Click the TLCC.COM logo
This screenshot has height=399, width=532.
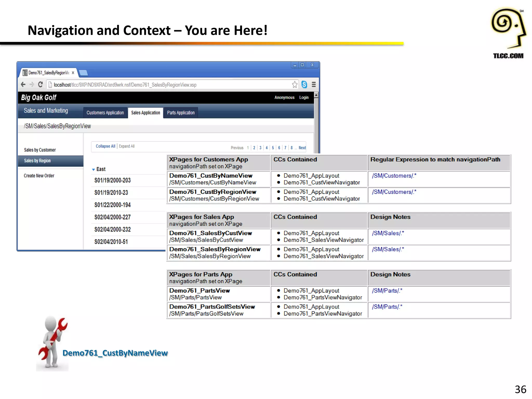point(508,33)
